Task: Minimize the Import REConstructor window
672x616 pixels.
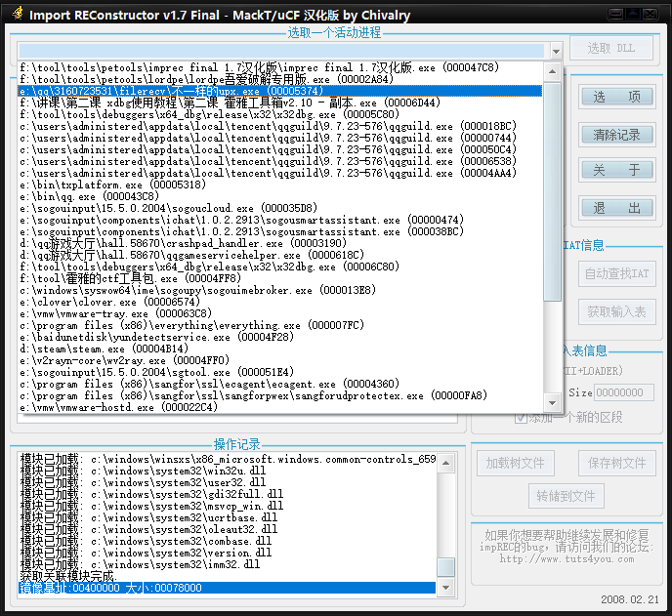Action: click(x=615, y=14)
